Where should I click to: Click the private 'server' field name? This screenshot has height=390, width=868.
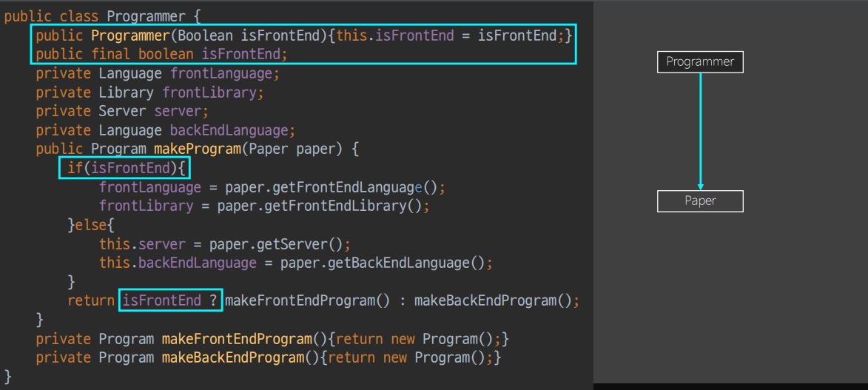point(182,112)
